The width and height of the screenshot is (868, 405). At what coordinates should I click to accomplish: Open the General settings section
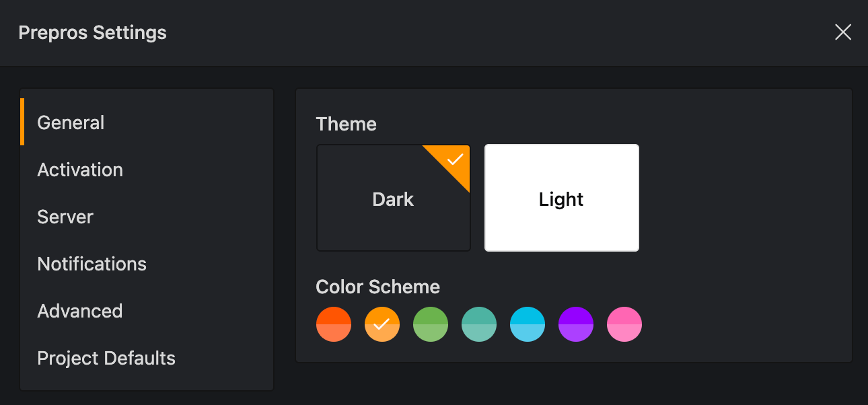pyautogui.click(x=147, y=122)
